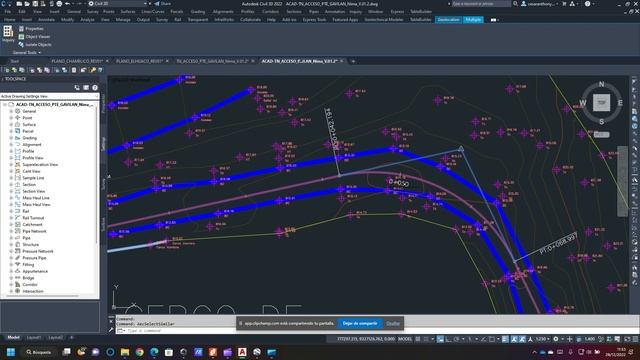Select the Grading item in Toolspace tree
The height and width of the screenshot is (360, 640).
click(x=29, y=138)
